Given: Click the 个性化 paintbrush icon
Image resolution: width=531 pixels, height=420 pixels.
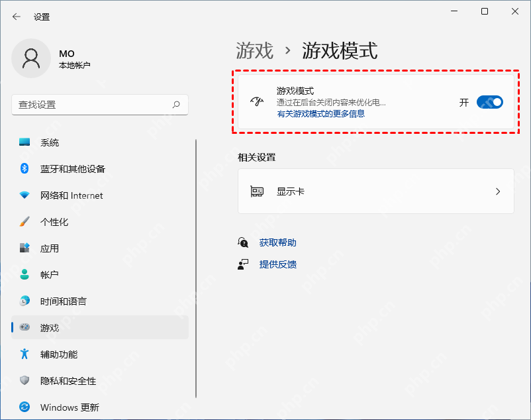Looking at the screenshot, I should pyautogui.click(x=24, y=221).
